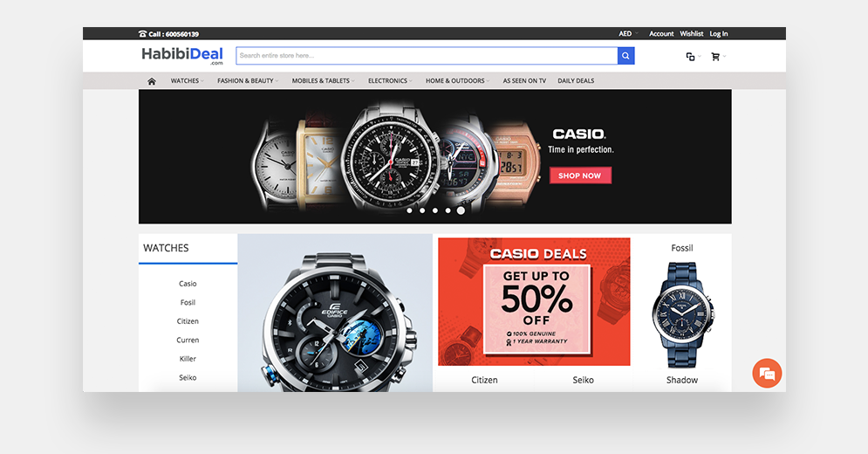The image size is (868, 454).
Task: Select the third carousel slide dot
Action: pyautogui.click(x=435, y=210)
